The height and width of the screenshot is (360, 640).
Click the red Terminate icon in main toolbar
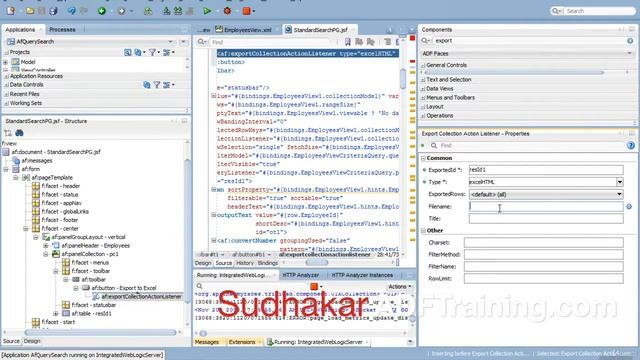pyautogui.click(x=246, y=11)
